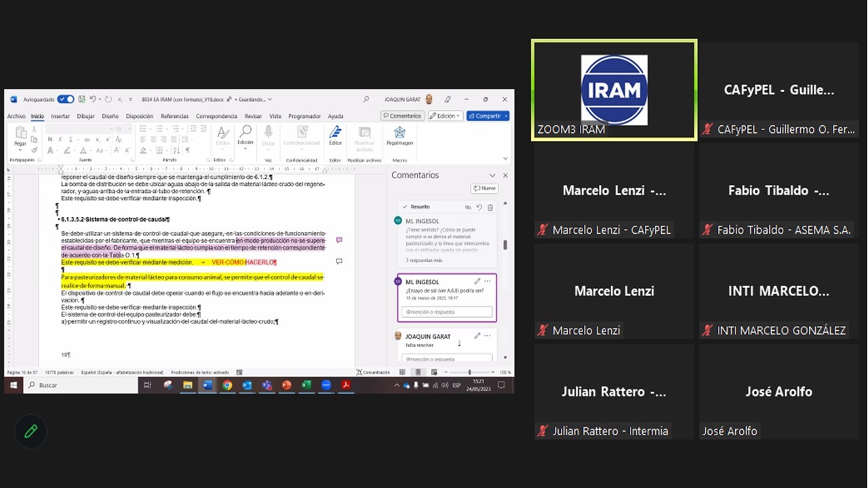
Task: Click the Editor icon in ribbon
Action: tap(335, 135)
